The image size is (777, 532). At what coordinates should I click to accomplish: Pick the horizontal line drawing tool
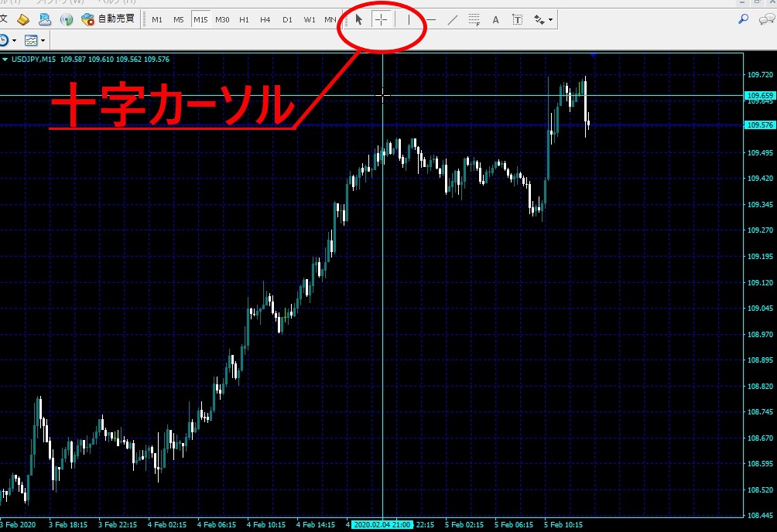[431, 20]
